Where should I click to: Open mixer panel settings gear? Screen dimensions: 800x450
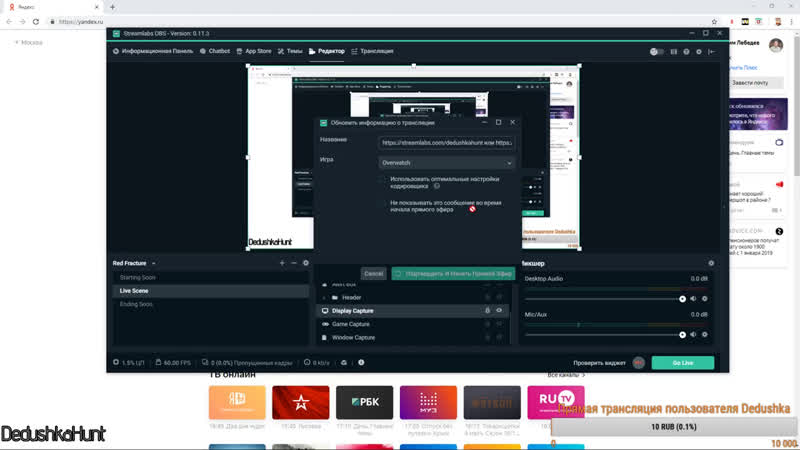(x=711, y=263)
